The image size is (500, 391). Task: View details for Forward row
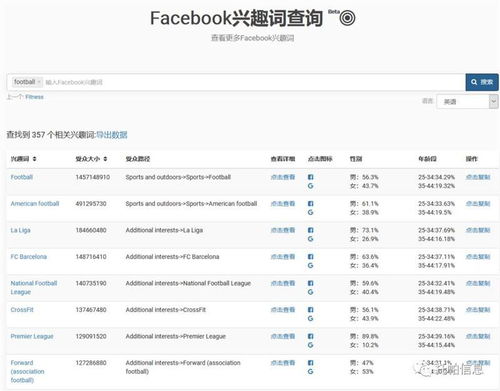click(x=283, y=363)
